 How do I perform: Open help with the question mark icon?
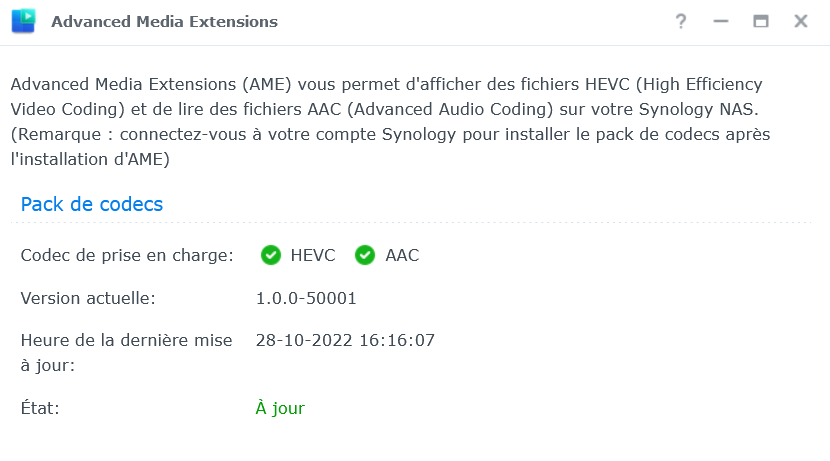(681, 21)
